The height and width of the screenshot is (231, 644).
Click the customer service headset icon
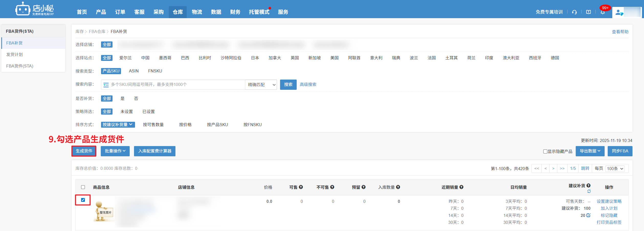(574, 12)
